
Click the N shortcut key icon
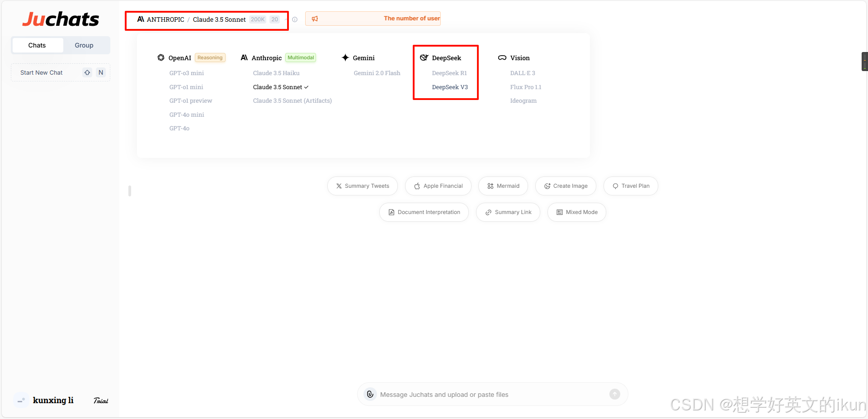(101, 72)
